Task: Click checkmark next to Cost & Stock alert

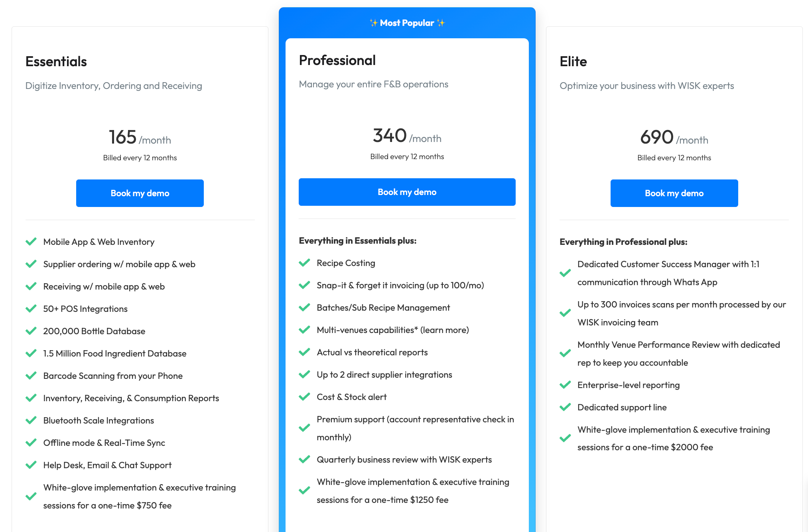Action: [x=304, y=397]
